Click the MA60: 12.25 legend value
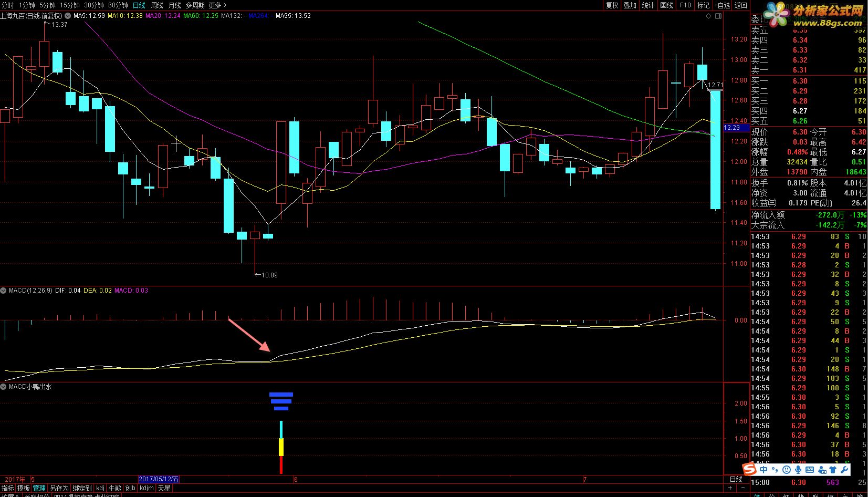 201,16
